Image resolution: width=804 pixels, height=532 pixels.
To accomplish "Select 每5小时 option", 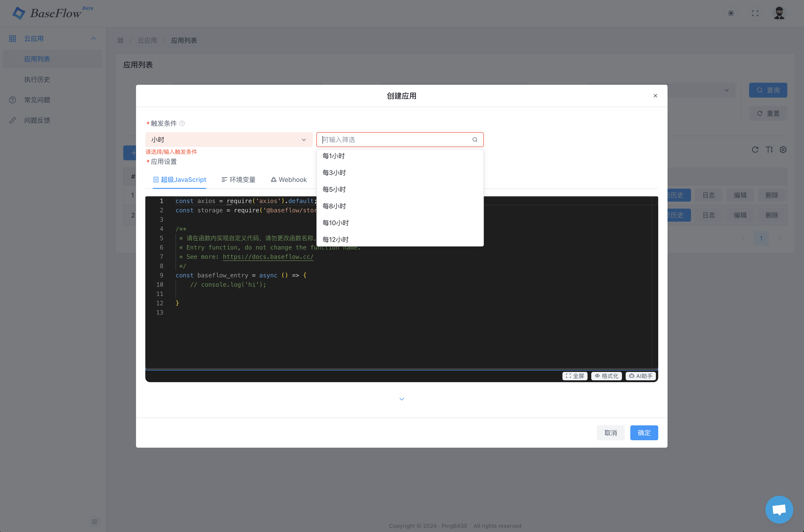I will pyautogui.click(x=400, y=189).
